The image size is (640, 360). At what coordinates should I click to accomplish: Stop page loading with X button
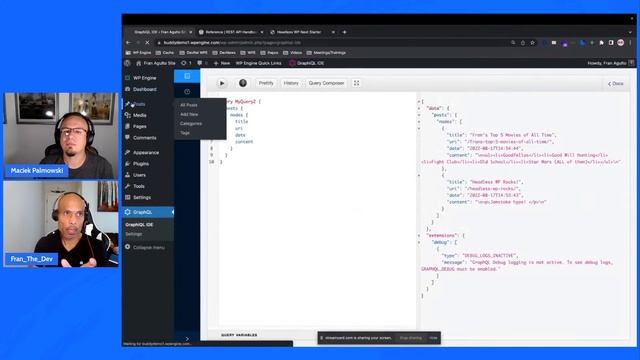[147, 42]
